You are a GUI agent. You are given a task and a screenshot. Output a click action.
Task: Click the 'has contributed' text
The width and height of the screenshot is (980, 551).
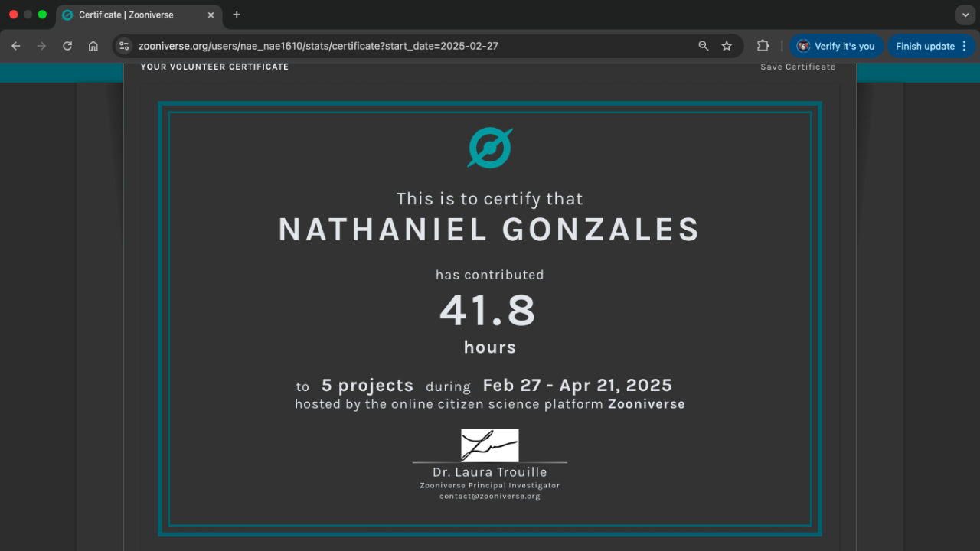[490, 275]
